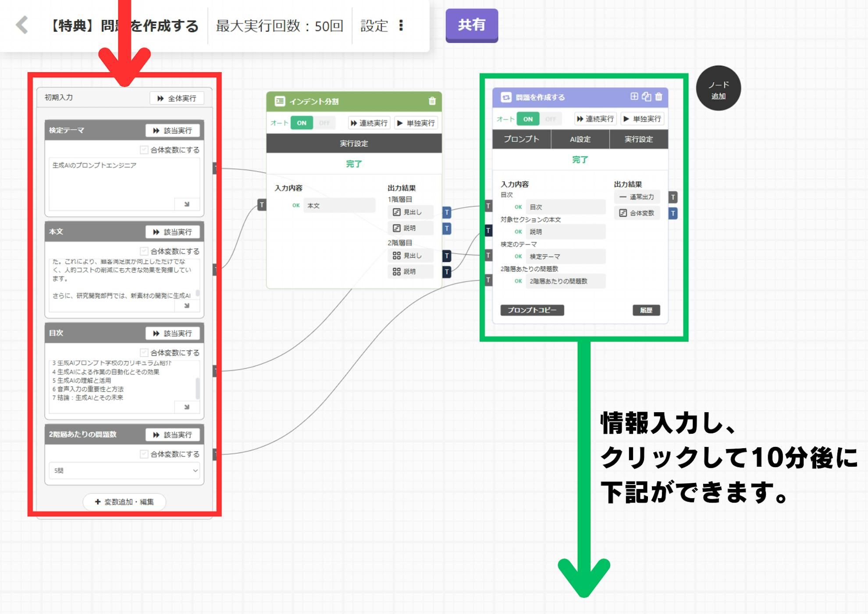The height and width of the screenshot is (614, 868).
Task: Click the back chevron in header
Action: (22, 25)
